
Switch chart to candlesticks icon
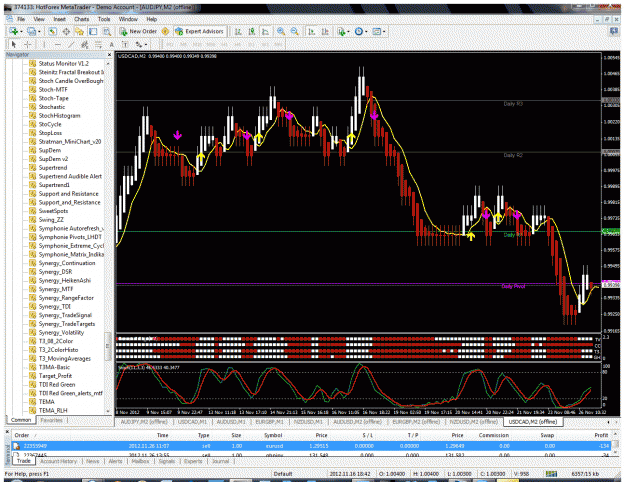pos(252,31)
